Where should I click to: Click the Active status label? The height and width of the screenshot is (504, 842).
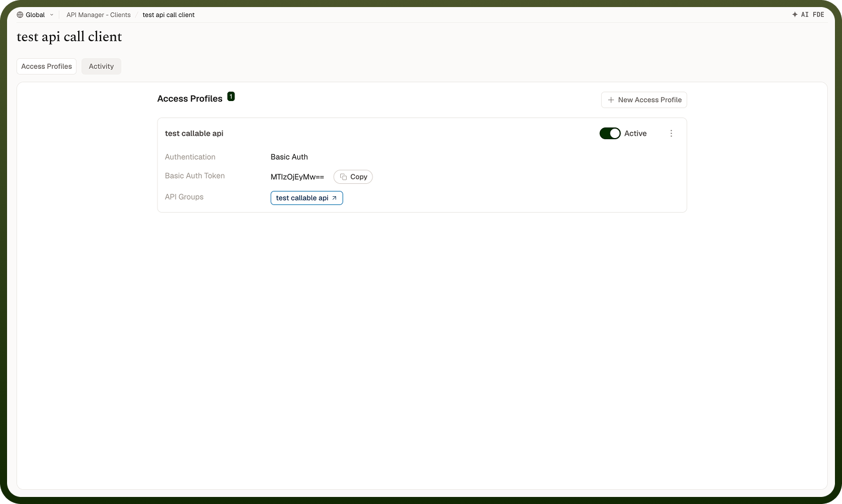click(x=635, y=133)
